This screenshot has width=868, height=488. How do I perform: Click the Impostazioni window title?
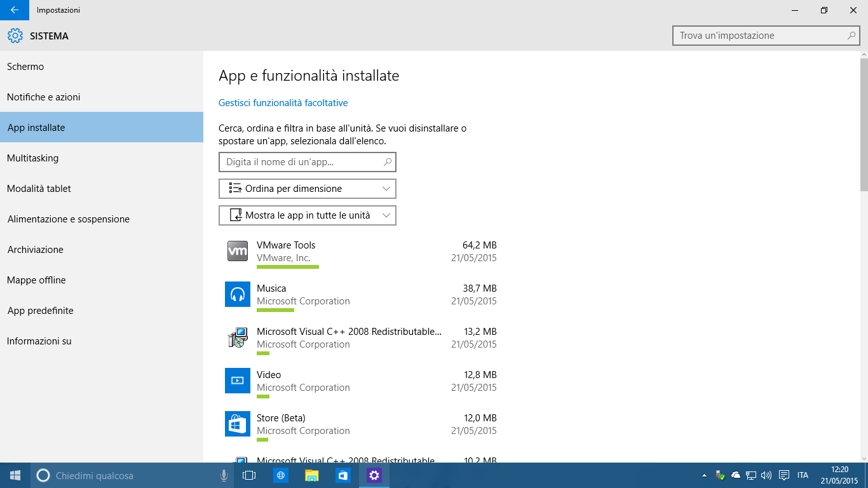click(x=58, y=10)
